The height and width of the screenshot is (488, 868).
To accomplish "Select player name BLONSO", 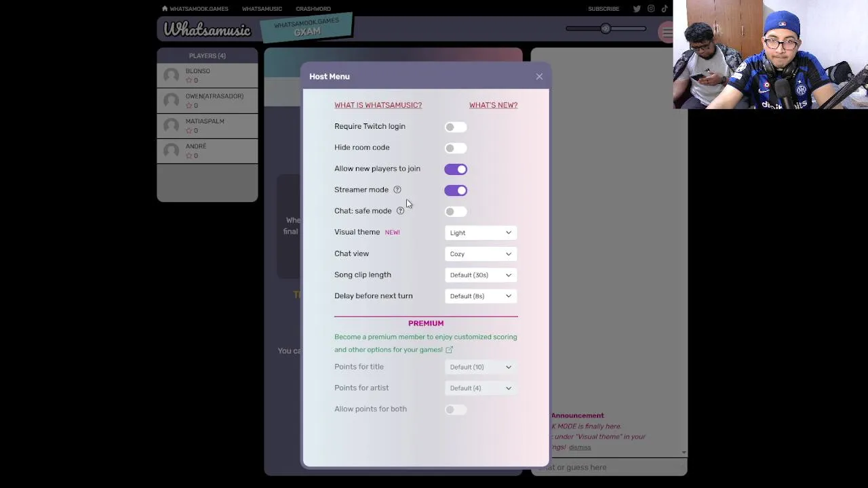I will tap(198, 71).
